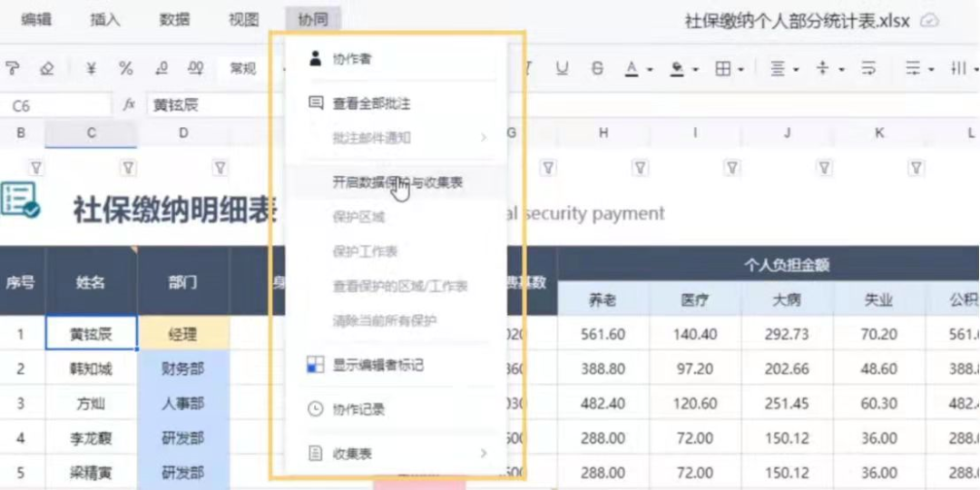Select the column H header
Image resolution: width=980 pixels, height=490 pixels.
pos(603,132)
